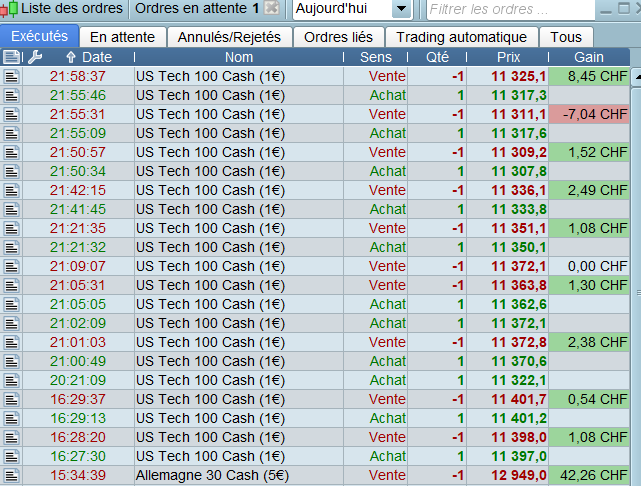Sort orders by the Gain column
The width and height of the screenshot is (641, 486).
pyautogui.click(x=589, y=57)
